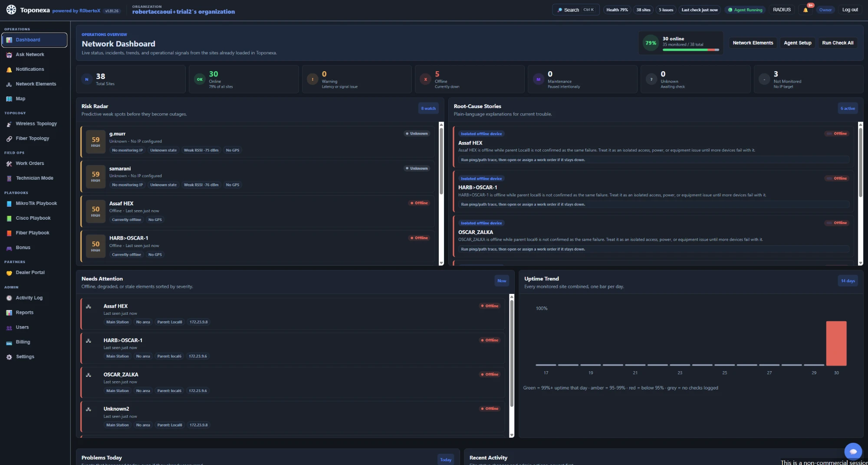The height and width of the screenshot is (465, 868).
Task: Click the 79% health progress bar
Action: [690, 50]
